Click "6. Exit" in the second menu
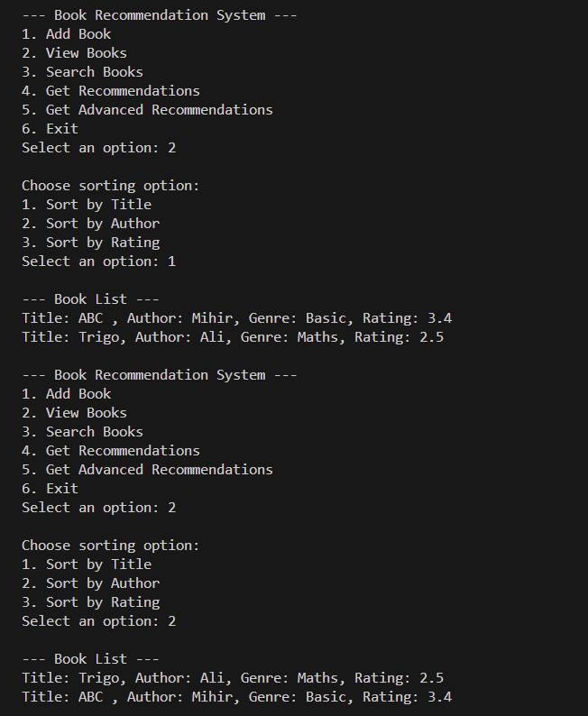The height and width of the screenshot is (716, 588). pyautogui.click(x=51, y=489)
